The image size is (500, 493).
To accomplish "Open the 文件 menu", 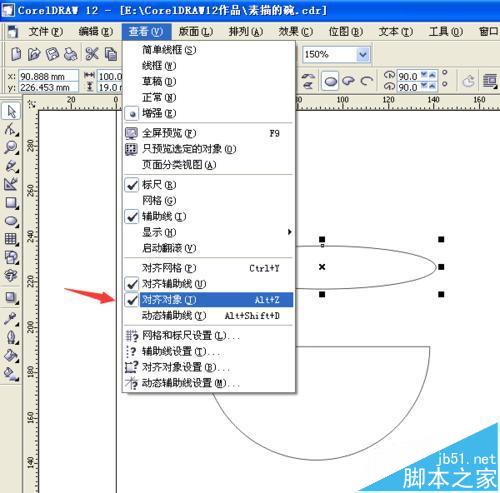I will (46, 32).
